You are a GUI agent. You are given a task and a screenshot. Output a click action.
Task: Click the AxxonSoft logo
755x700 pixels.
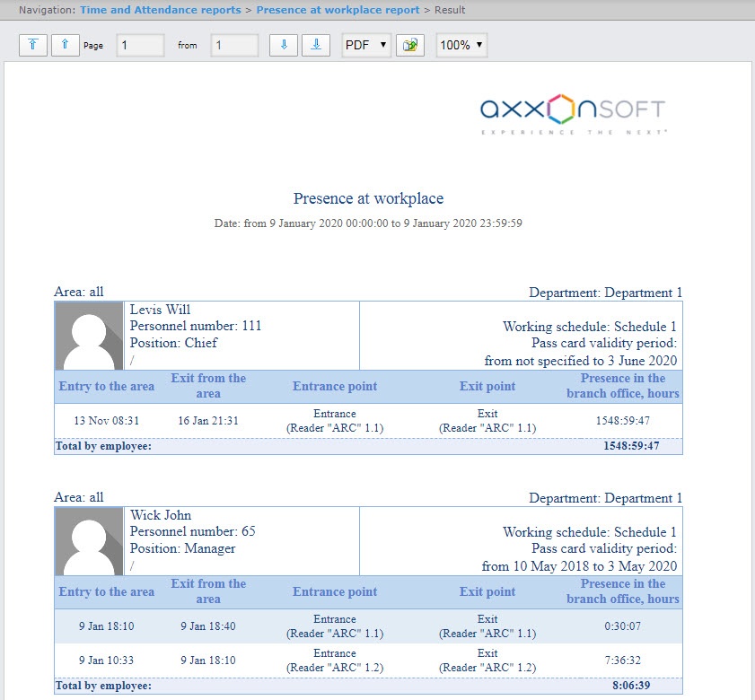click(573, 113)
